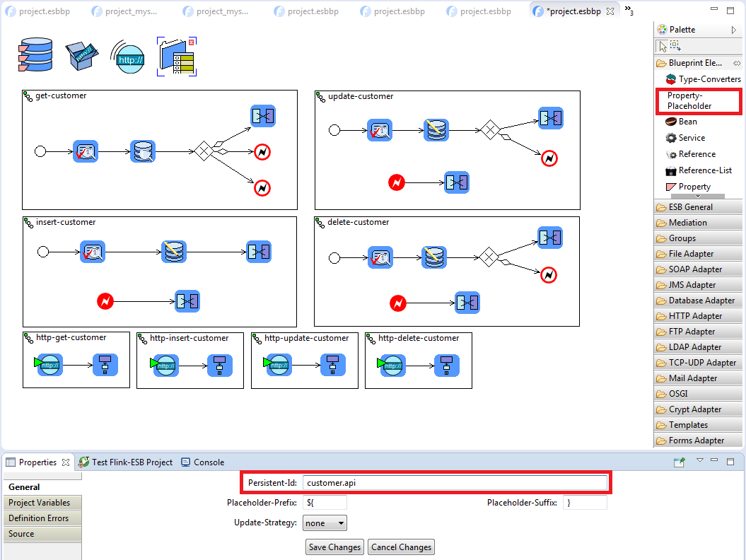
Task: Click the Save Changes button
Action: [335, 547]
